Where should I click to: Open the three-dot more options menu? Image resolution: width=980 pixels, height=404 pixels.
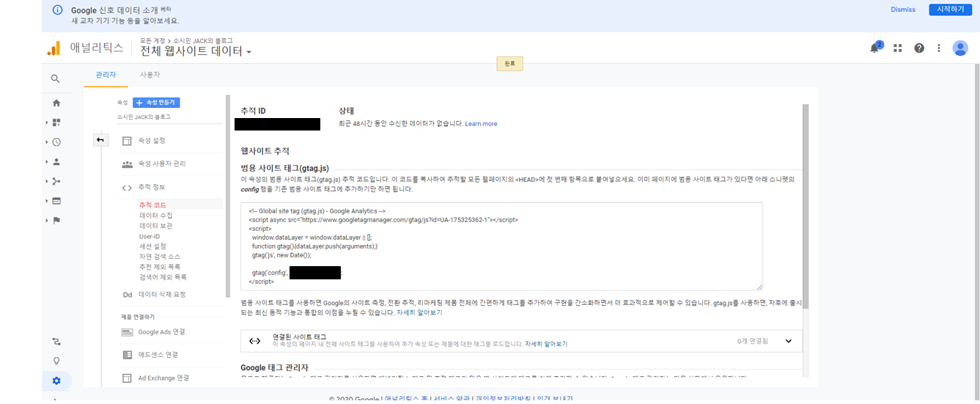click(x=939, y=48)
